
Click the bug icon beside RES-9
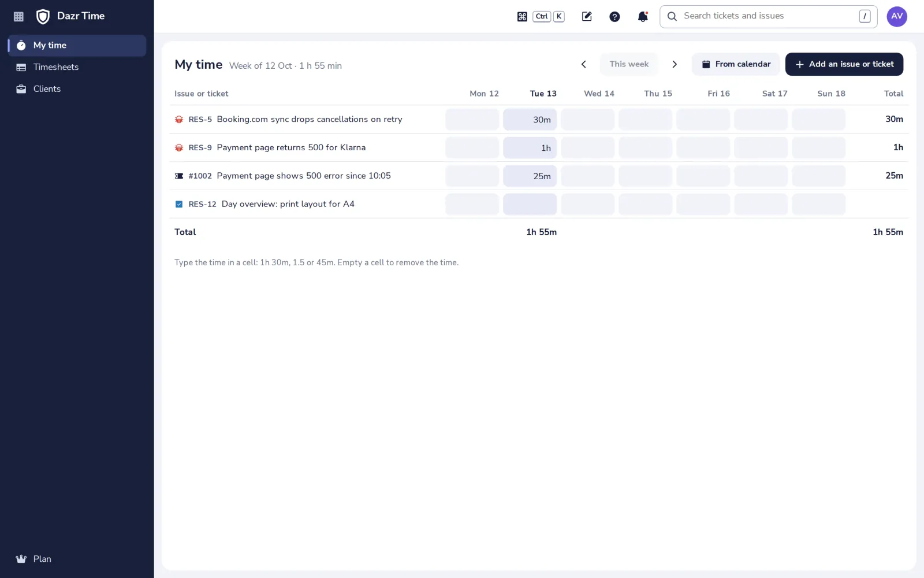click(x=179, y=148)
